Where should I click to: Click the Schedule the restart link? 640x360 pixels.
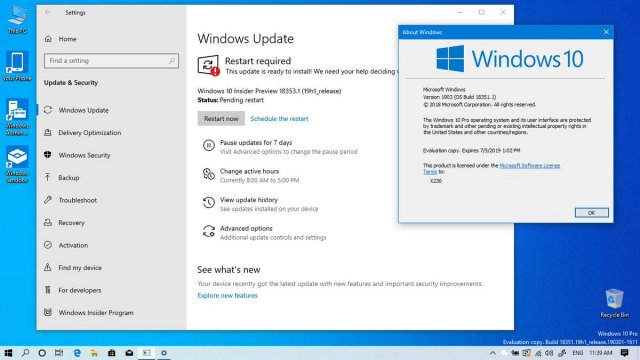[x=279, y=119]
